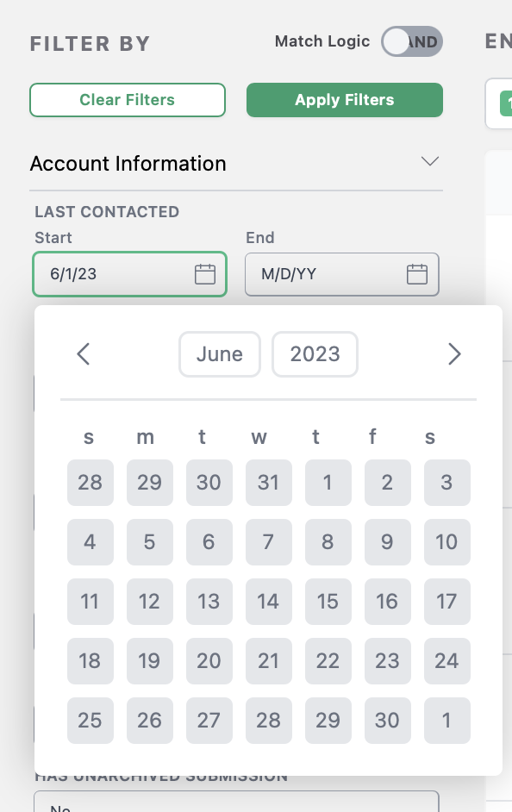Open the June month selector
This screenshot has height=812, width=512.
(x=220, y=354)
